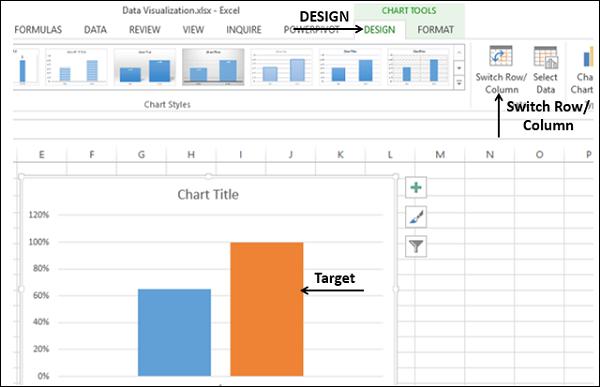The height and width of the screenshot is (387, 600).
Task: Open the INQUIRE ribbon tab
Action: click(244, 30)
